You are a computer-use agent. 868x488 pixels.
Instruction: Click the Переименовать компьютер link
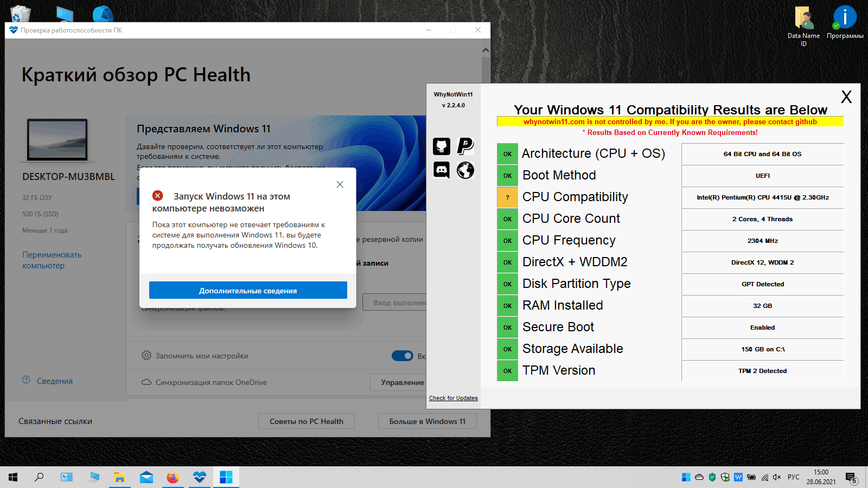[52, 260]
